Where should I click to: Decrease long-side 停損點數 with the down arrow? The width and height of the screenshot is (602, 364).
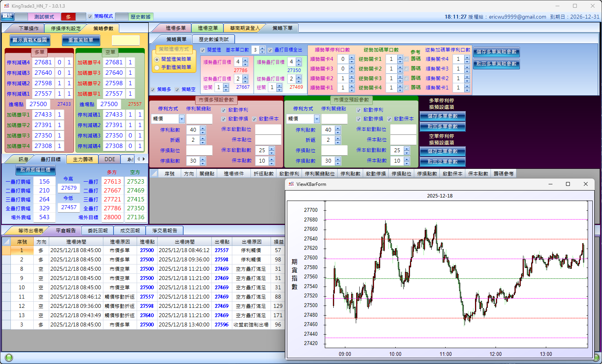[x=203, y=163]
